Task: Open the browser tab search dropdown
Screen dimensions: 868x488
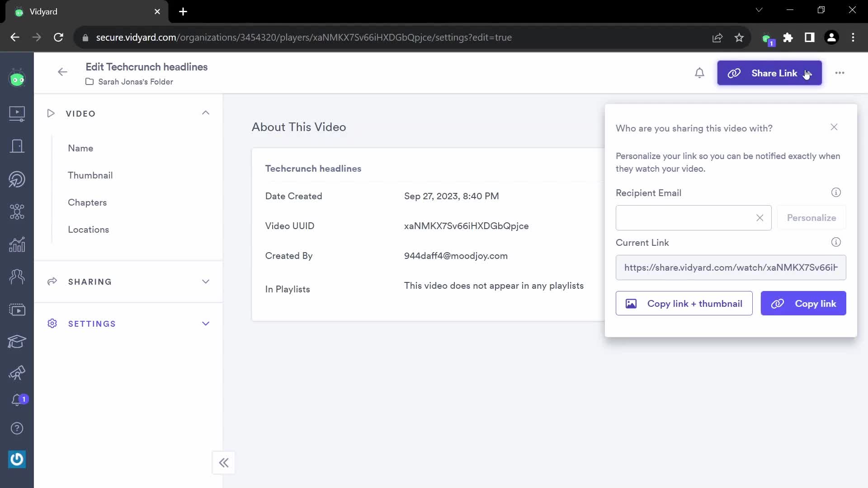Action: 759,10
